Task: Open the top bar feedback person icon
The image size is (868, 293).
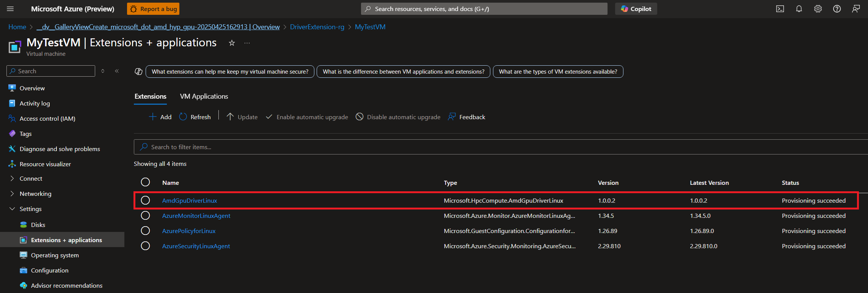Action: (856, 9)
